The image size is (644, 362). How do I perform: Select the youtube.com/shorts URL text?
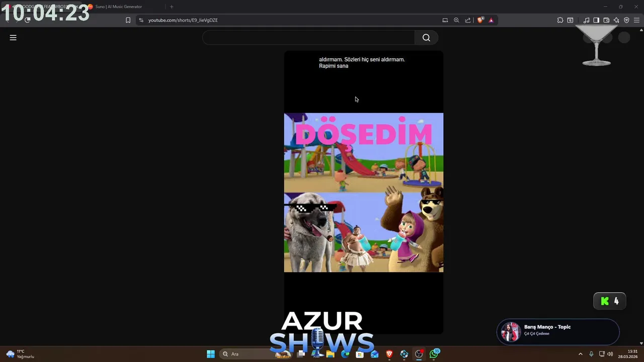pos(183,20)
